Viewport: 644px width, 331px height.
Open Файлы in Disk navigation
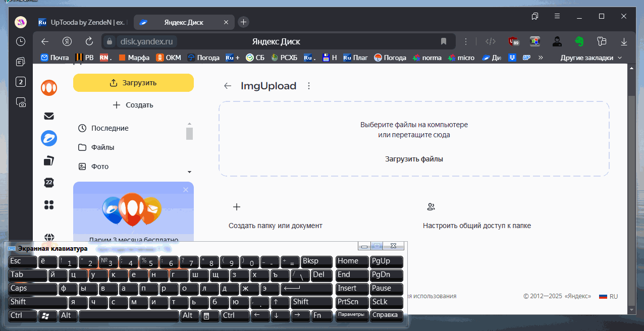pyautogui.click(x=96, y=147)
